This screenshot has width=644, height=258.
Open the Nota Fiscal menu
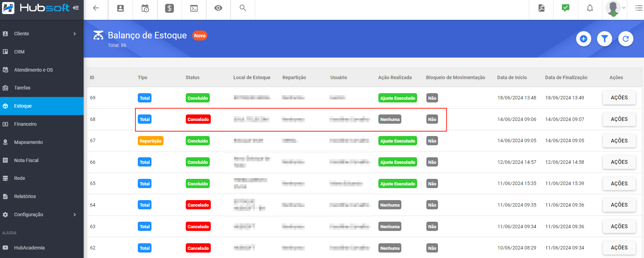(42, 160)
